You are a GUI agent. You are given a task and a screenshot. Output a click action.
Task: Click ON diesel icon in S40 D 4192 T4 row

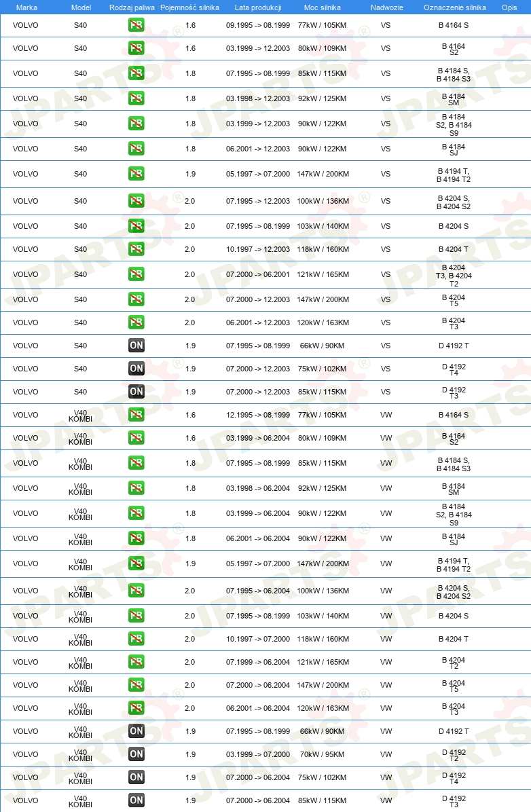[x=136, y=369]
